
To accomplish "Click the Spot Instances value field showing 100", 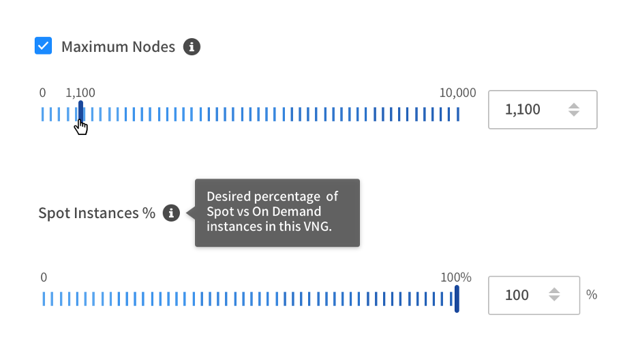I will click(517, 295).
